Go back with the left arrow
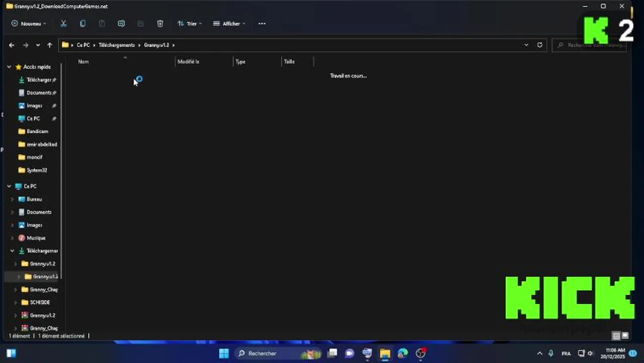The image size is (644, 363). tap(12, 45)
